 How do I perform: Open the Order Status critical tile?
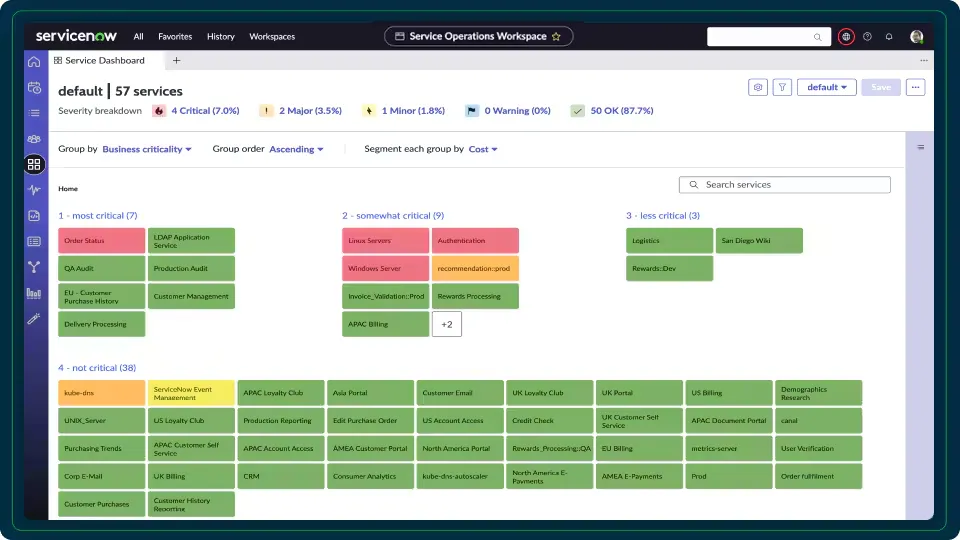(102, 241)
